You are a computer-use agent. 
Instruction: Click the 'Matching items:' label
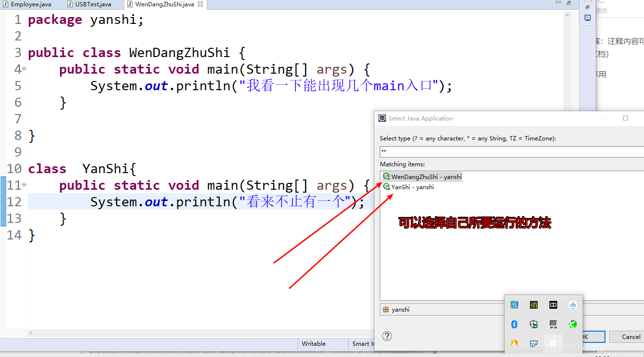click(x=402, y=164)
